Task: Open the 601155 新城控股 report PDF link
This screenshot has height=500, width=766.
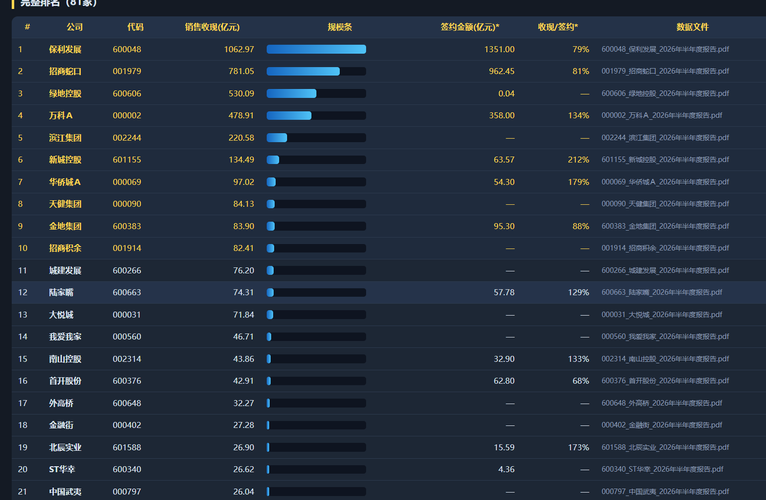Action: [x=665, y=160]
